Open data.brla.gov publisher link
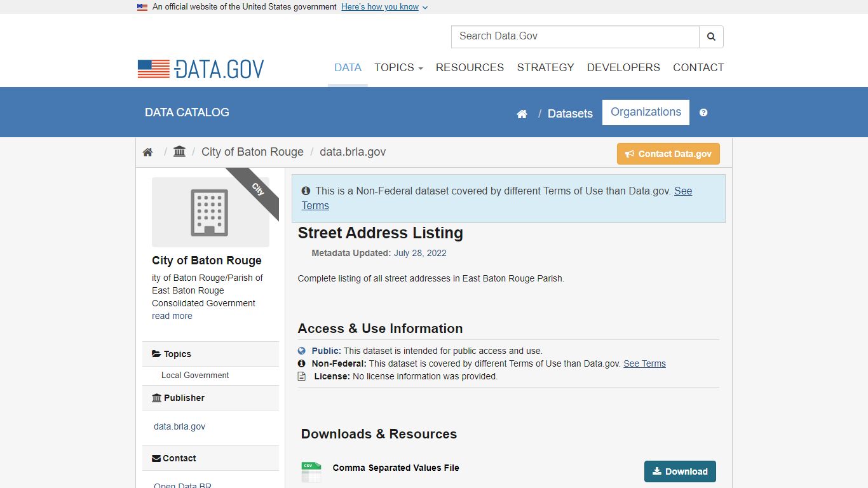This screenshot has height=488, width=868. [x=179, y=426]
